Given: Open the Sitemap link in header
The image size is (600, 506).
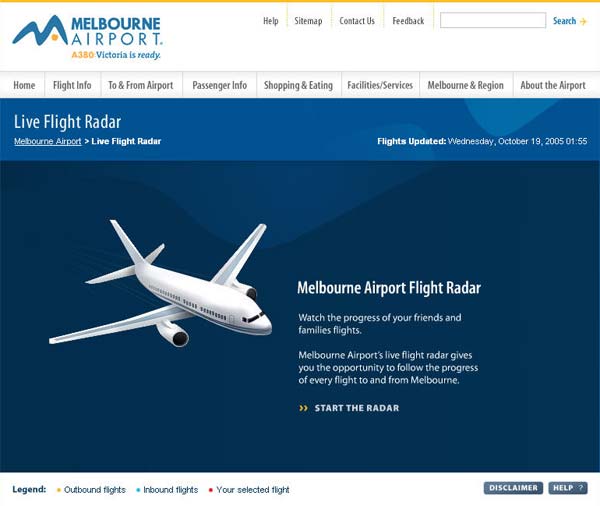Looking at the screenshot, I should point(308,21).
